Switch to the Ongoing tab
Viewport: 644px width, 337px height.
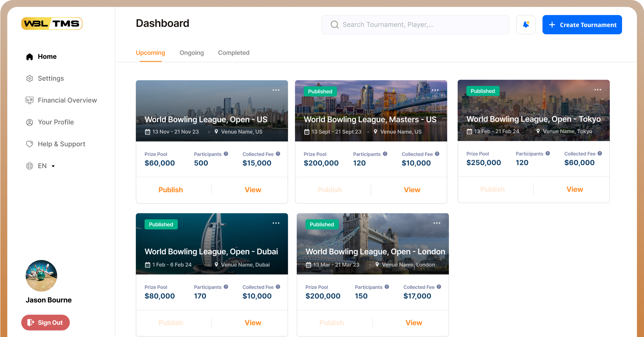click(192, 52)
